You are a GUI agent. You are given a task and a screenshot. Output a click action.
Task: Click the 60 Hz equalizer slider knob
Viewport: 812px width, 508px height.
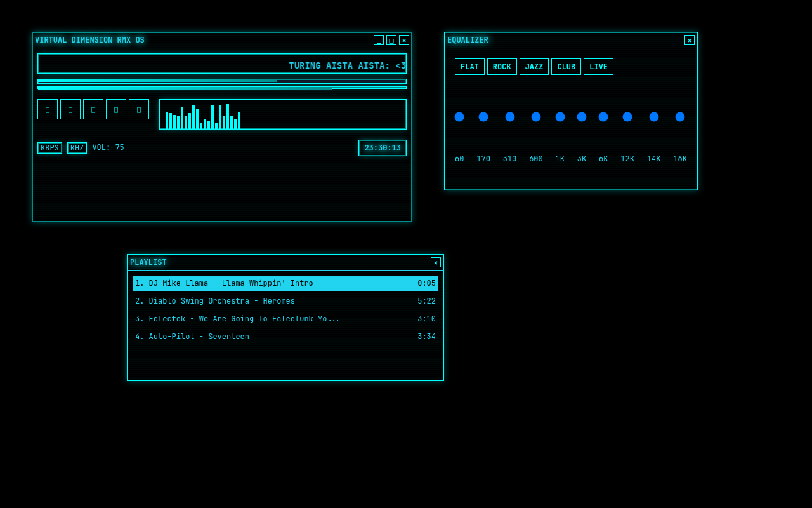pos(459,117)
